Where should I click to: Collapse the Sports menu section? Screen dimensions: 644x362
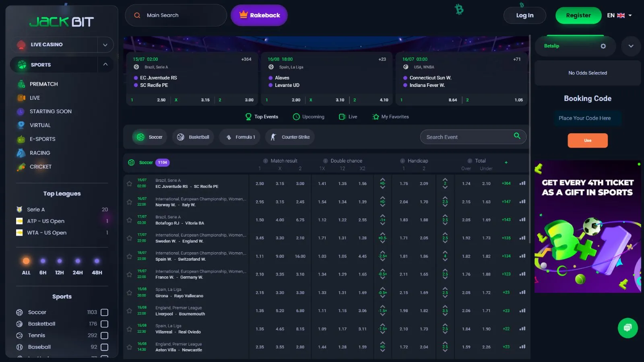pyautogui.click(x=105, y=64)
